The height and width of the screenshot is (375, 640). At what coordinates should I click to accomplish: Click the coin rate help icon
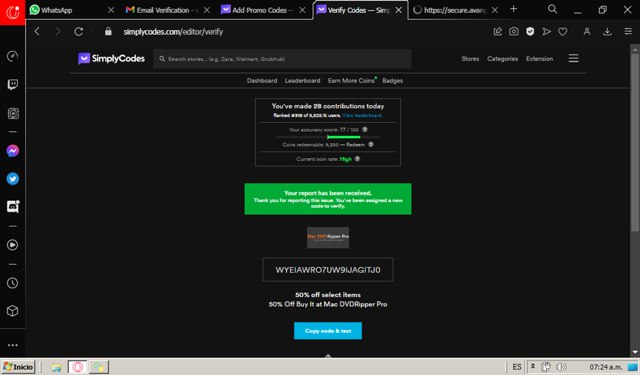358,159
